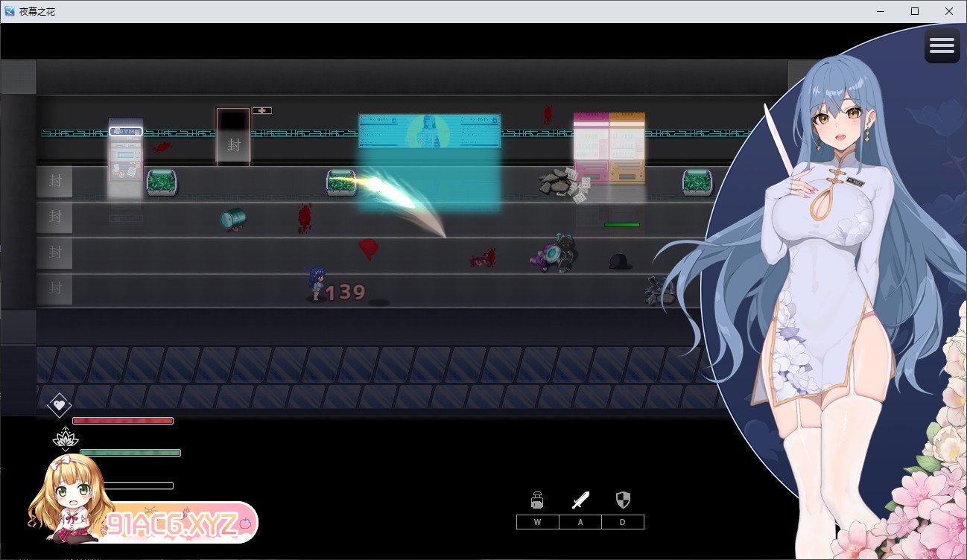
Task: Click the pink vending machine
Action: click(x=591, y=147)
